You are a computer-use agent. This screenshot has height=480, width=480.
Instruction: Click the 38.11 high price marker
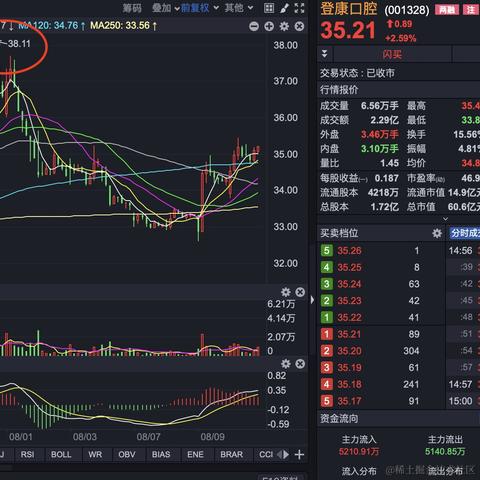click(x=19, y=44)
